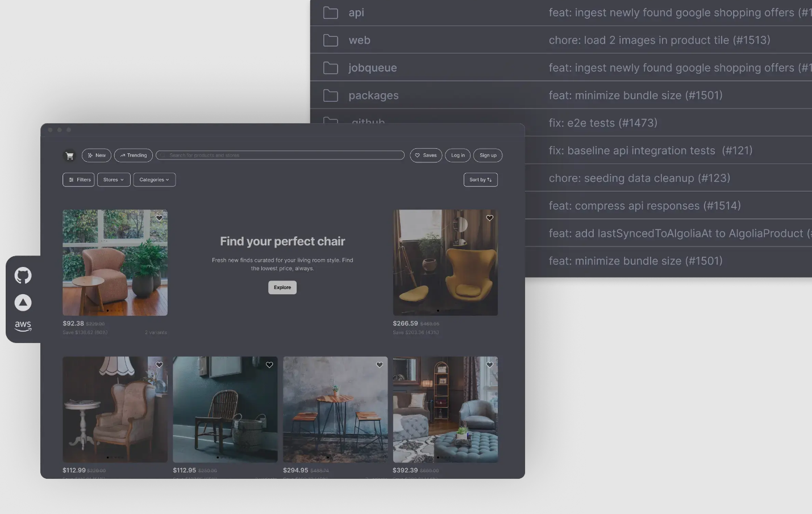Viewport: 812px width, 514px height.
Task: Save the $112.95 chair using its heart
Action: point(269,365)
